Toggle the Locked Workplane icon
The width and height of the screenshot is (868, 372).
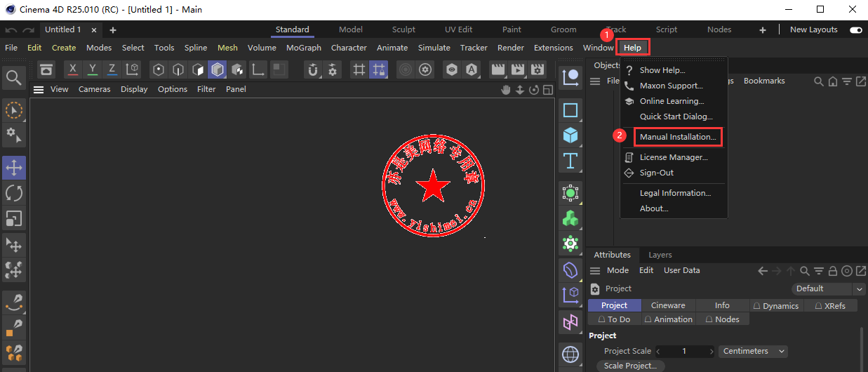(379, 69)
